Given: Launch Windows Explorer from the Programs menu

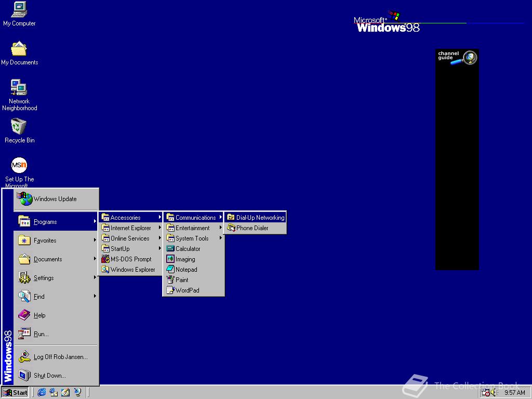Looking at the screenshot, I should point(131,270).
